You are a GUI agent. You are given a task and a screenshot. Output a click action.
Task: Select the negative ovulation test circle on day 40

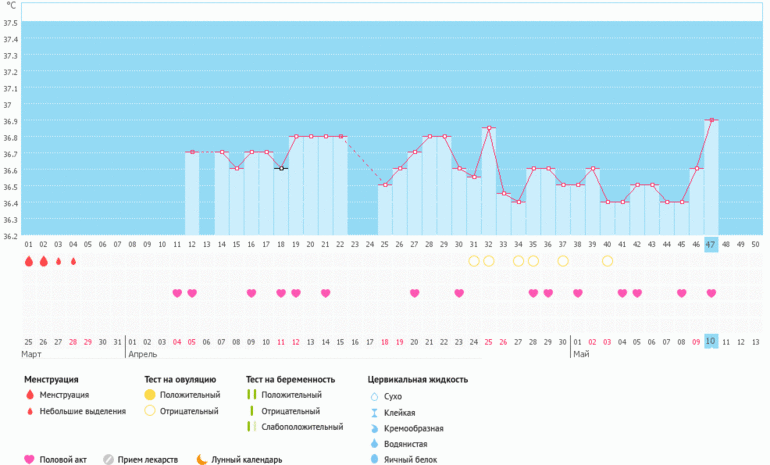607,261
